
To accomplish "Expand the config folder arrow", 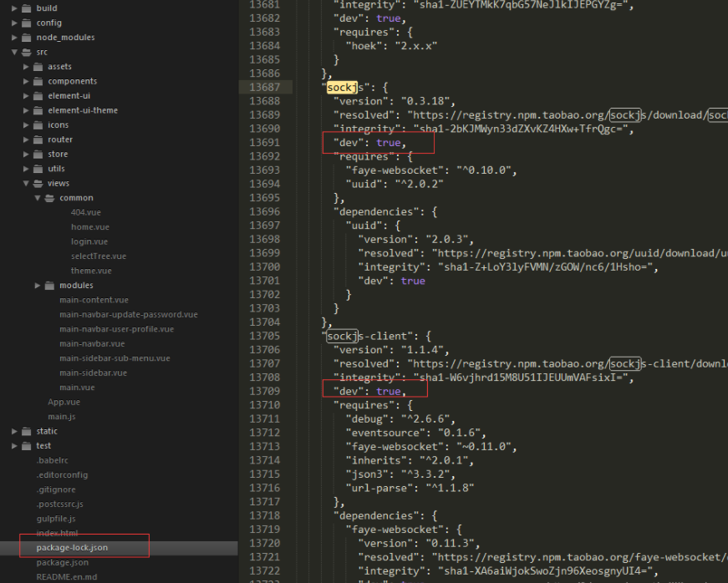I will point(14,23).
